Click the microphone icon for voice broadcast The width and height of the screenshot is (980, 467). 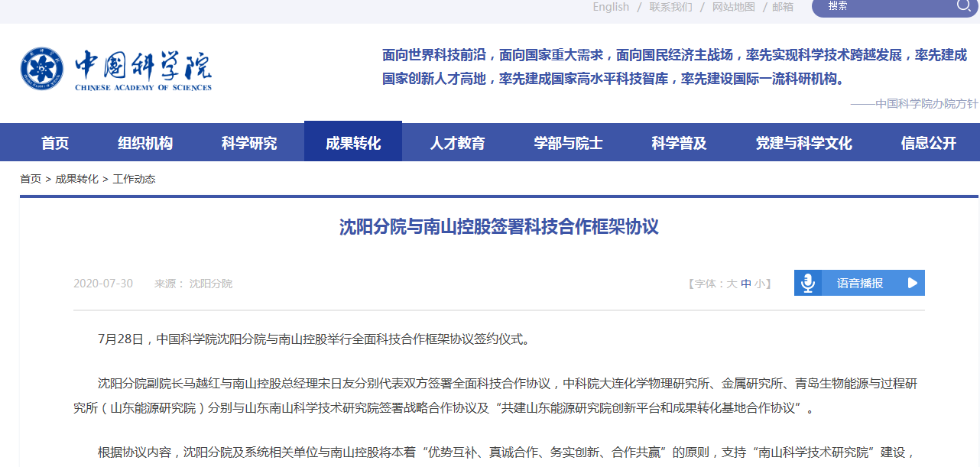pyautogui.click(x=807, y=283)
